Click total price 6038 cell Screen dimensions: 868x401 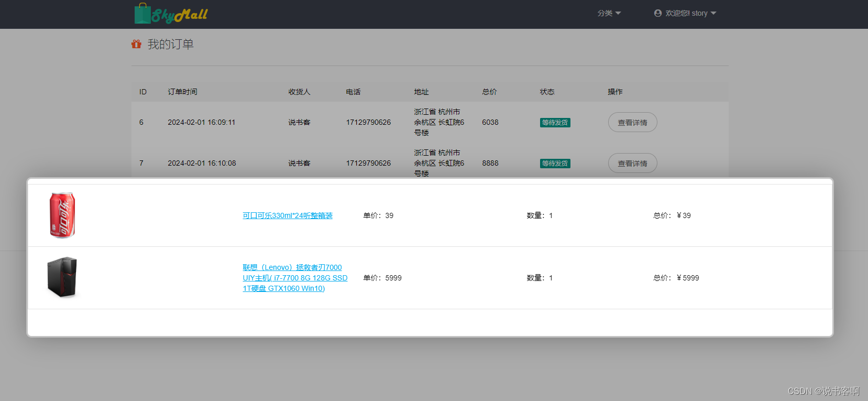[x=490, y=122]
